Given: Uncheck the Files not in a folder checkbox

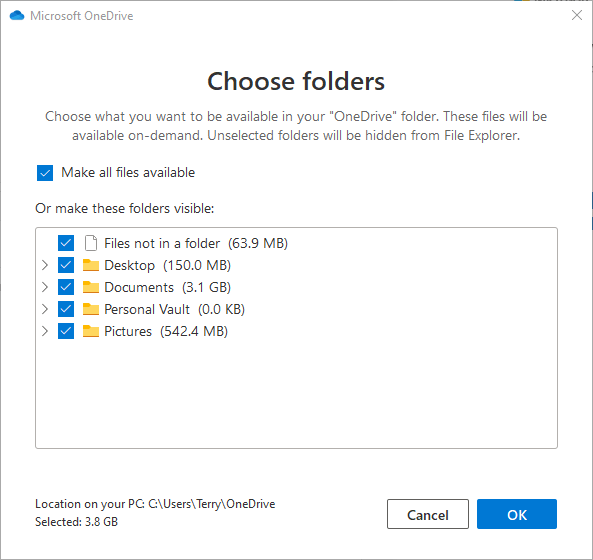Looking at the screenshot, I should coord(66,243).
